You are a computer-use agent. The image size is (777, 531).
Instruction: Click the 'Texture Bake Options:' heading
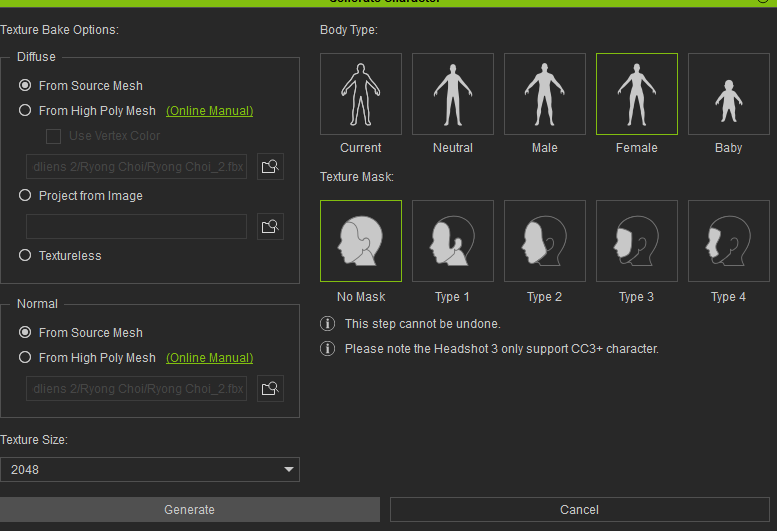pos(59,30)
